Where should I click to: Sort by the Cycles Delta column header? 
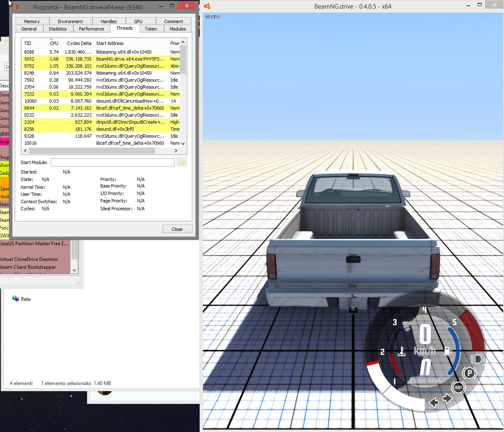pos(78,43)
